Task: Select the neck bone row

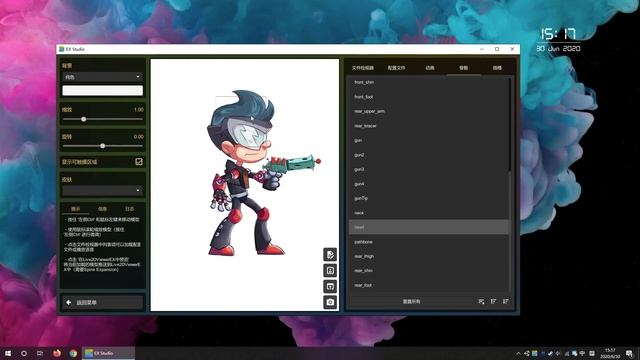Action: (429, 213)
